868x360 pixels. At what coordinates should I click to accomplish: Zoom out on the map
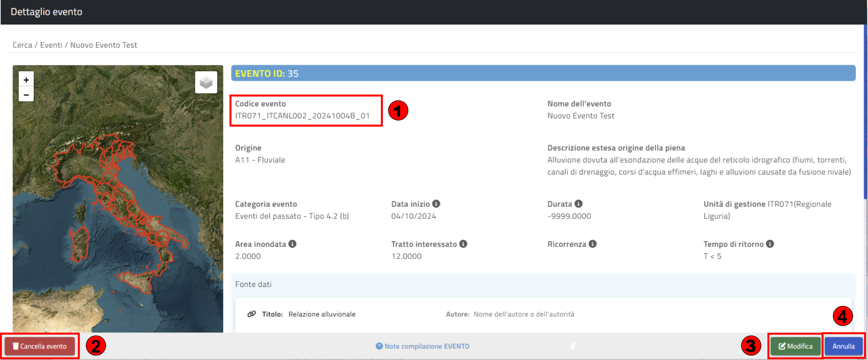26,95
